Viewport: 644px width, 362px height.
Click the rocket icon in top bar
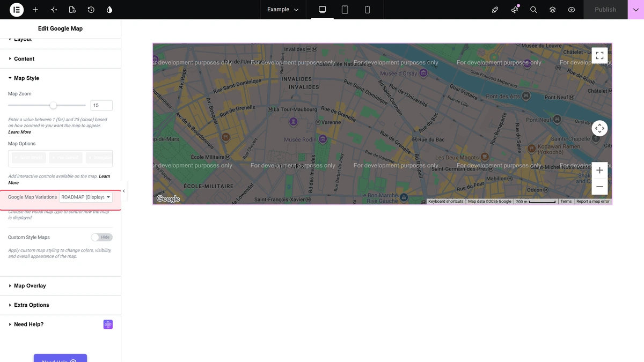point(495,10)
